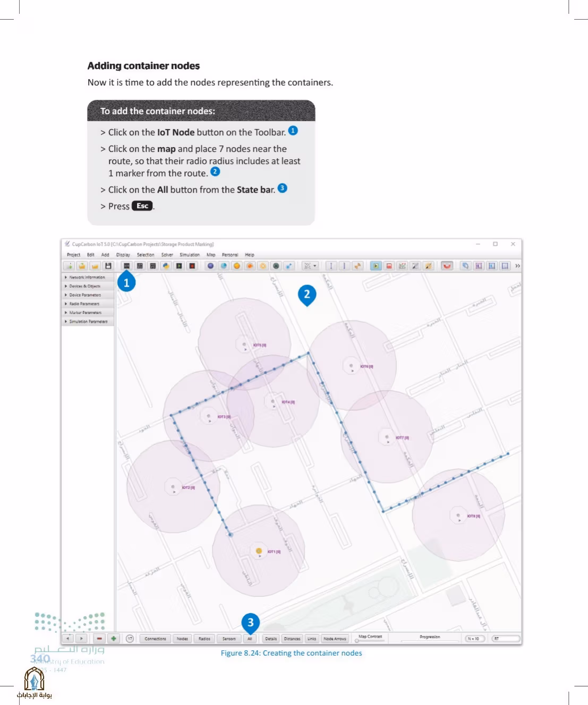Expand the Radio Parameters panel
This screenshot has width=588, height=705.
(88, 304)
